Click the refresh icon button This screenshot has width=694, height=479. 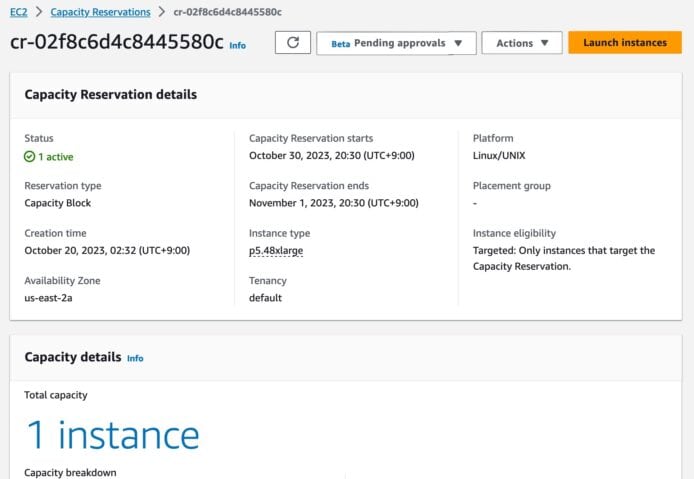tap(293, 42)
